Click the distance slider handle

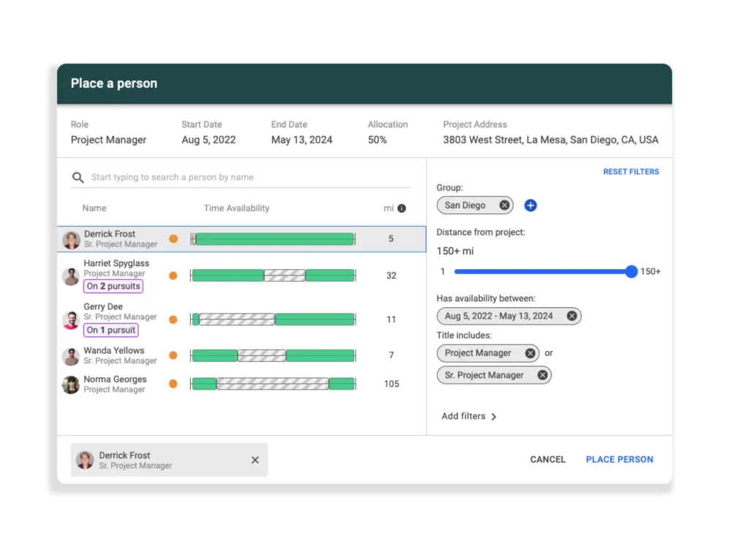631,272
